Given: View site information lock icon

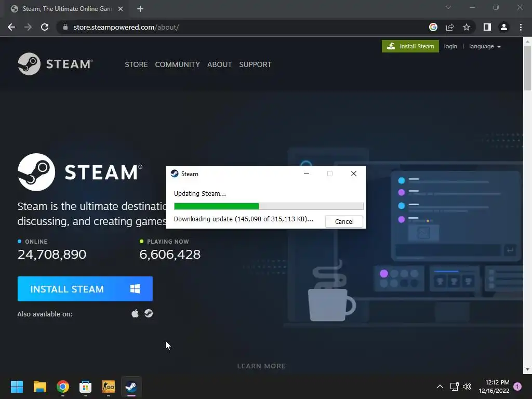Looking at the screenshot, I should (65, 27).
